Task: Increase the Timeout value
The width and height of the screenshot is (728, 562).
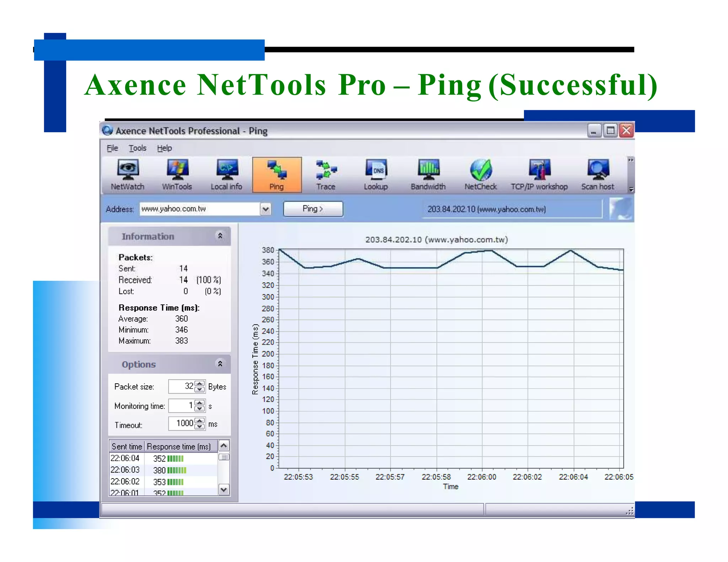Action: click(200, 421)
